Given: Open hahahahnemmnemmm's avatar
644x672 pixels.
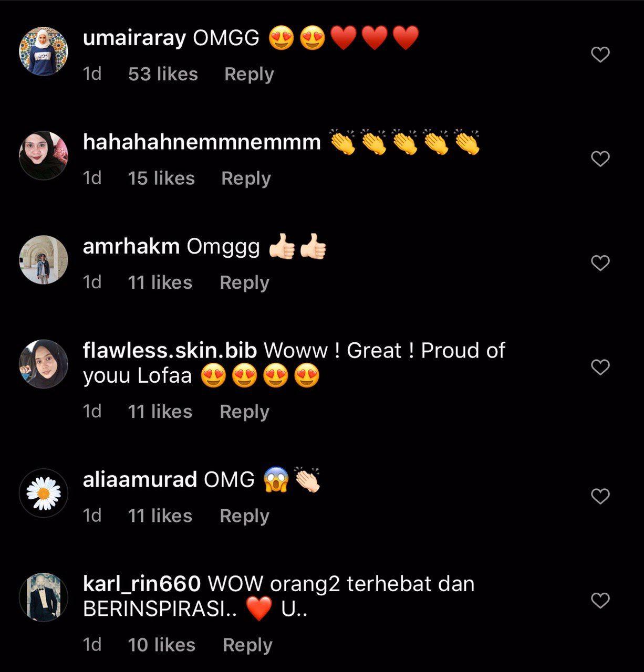Looking at the screenshot, I should [x=44, y=155].
